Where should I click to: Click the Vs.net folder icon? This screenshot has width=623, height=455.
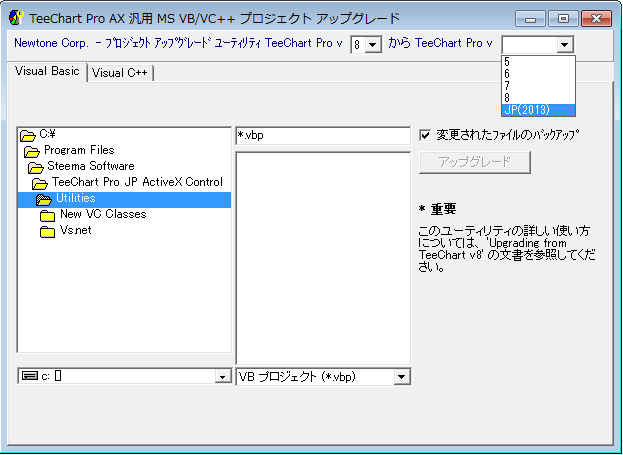[x=47, y=231]
